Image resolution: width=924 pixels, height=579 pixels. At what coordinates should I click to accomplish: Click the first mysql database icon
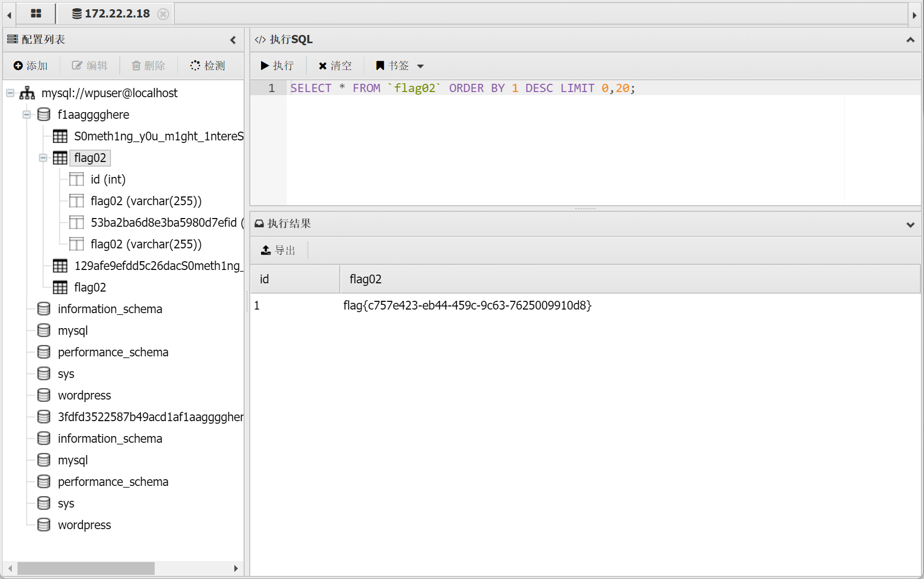44,331
